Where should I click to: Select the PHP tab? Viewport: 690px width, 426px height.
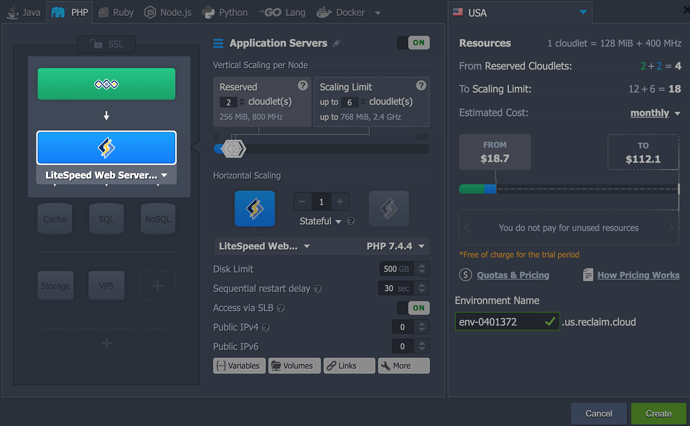(70, 12)
